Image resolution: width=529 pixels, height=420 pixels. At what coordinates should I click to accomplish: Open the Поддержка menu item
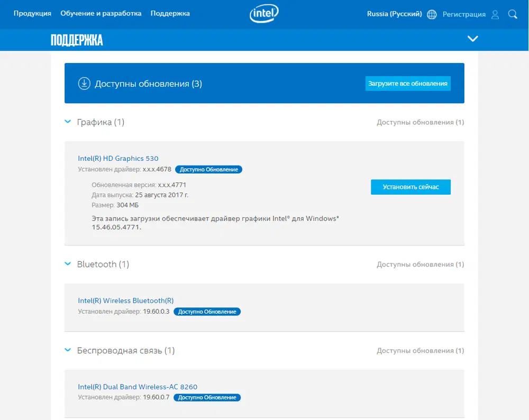(170, 14)
